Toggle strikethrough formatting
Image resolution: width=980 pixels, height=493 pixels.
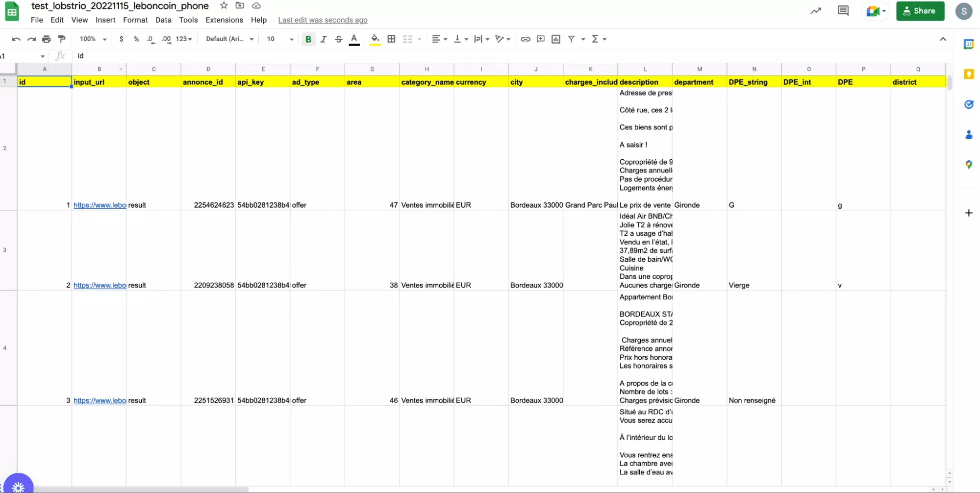(339, 39)
